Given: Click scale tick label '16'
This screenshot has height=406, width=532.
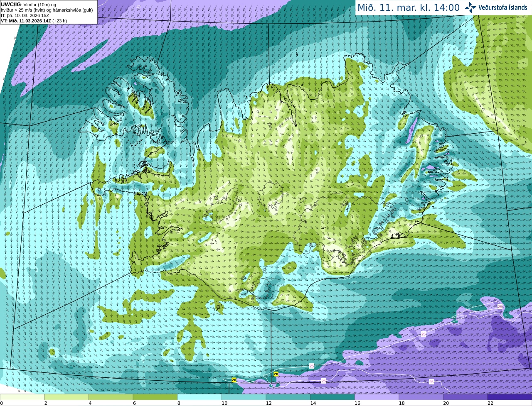Looking at the screenshot, I should 357,403.
